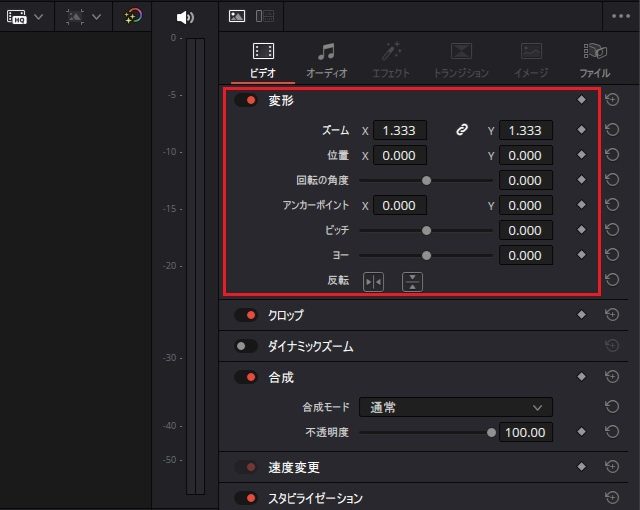Select the metadata layout view icon

[x=264, y=16]
